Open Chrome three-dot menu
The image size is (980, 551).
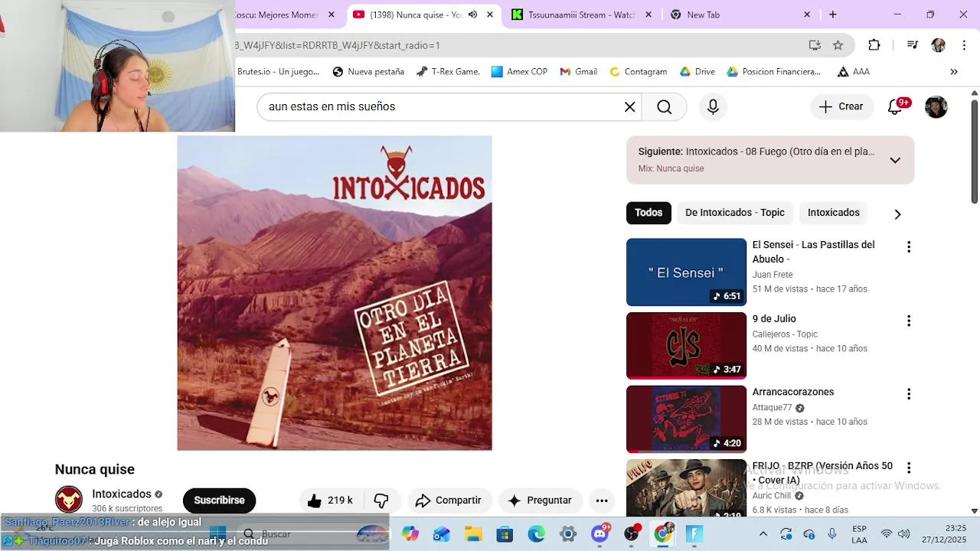point(964,45)
